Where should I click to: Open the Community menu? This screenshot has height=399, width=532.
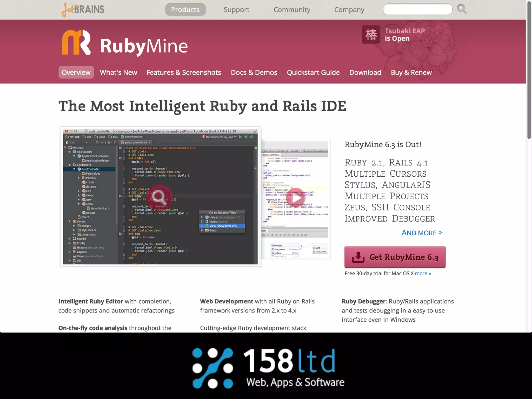[292, 10]
